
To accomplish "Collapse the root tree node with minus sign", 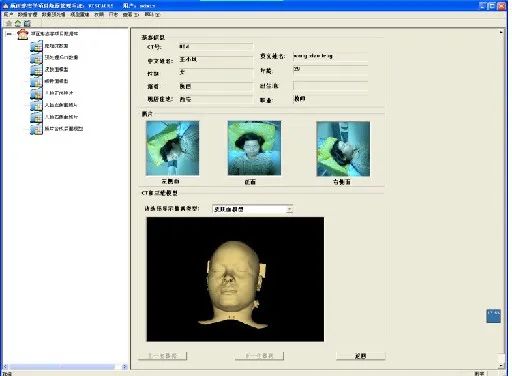I will tap(9, 34).
